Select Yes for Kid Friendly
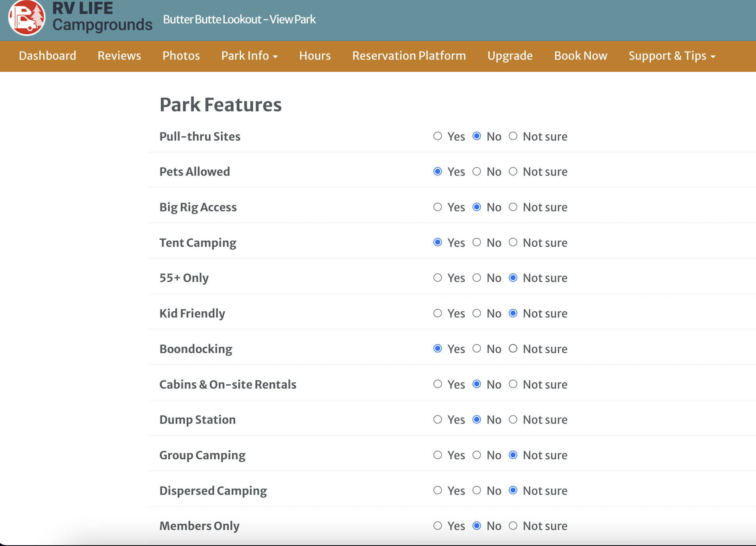The height and width of the screenshot is (546, 756). click(x=438, y=313)
